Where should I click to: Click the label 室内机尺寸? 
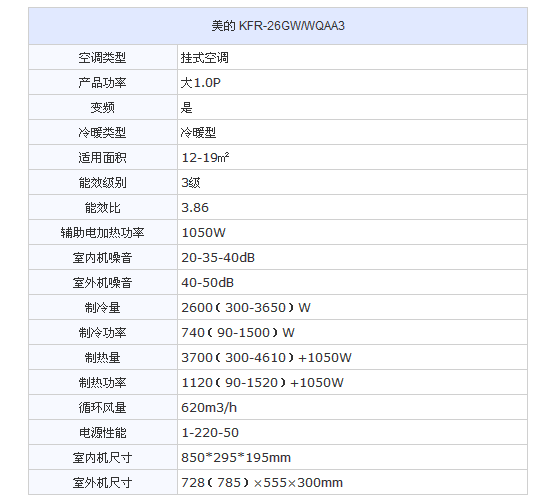pos(102,458)
